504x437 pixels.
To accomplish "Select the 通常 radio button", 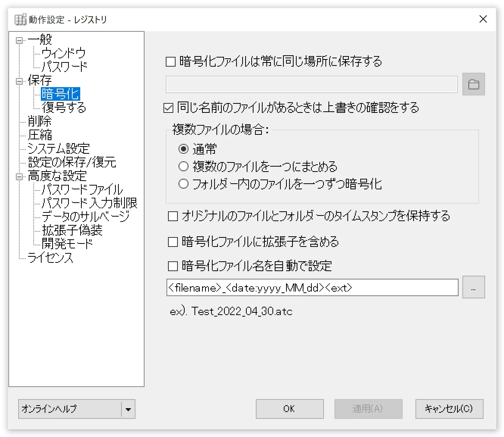I will (x=184, y=148).
